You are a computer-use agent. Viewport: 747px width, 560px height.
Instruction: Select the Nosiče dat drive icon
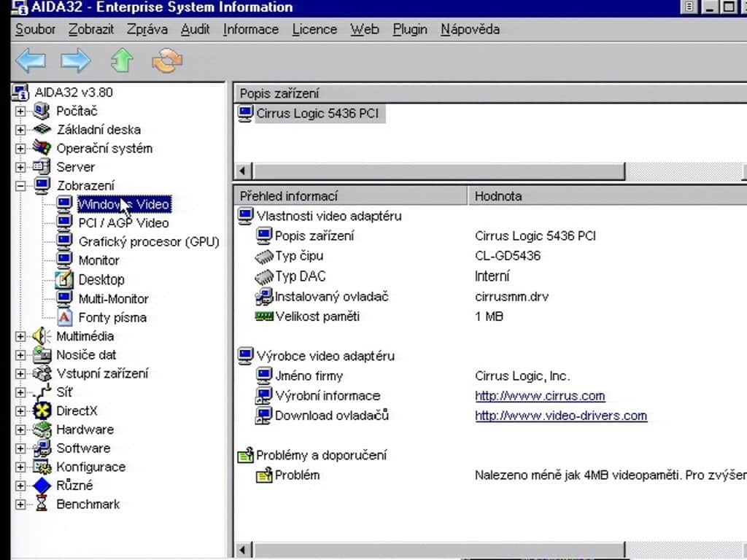click(42, 355)
